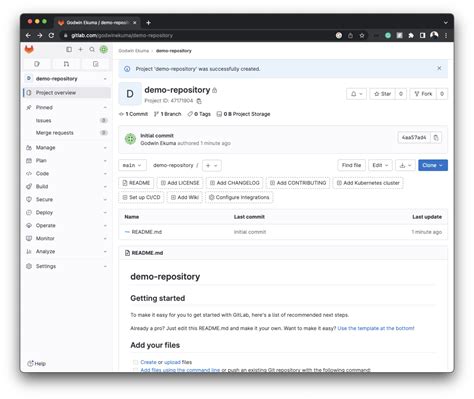This screenshot has height=399, width=474.
Task: Click the Find file button
Action: click(351, 165)
